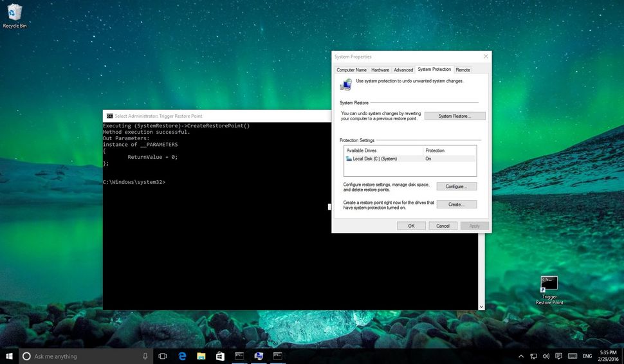Viewport: 624px width, 364px height.
Task: Show hidden system tray icons
Action: (x=521, y=356)
